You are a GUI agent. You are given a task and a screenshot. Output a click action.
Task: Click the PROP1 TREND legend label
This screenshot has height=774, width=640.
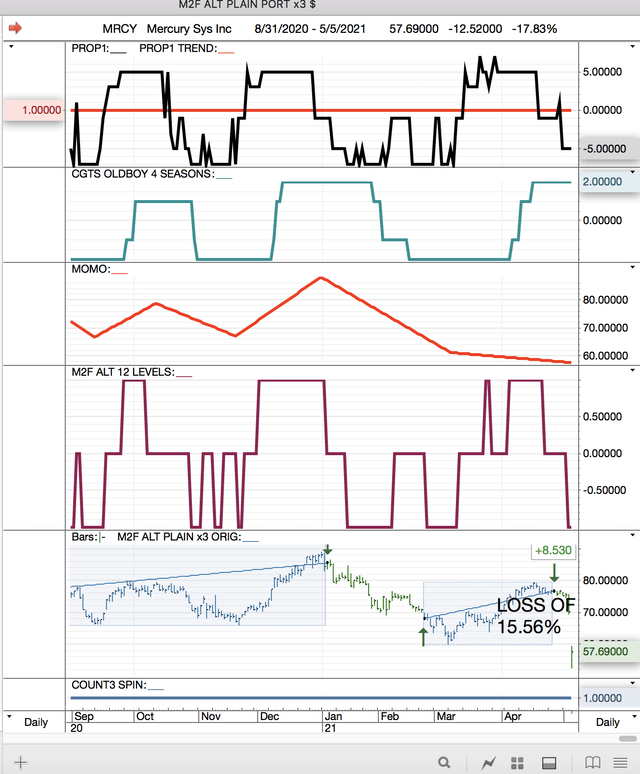click(178, 48)
